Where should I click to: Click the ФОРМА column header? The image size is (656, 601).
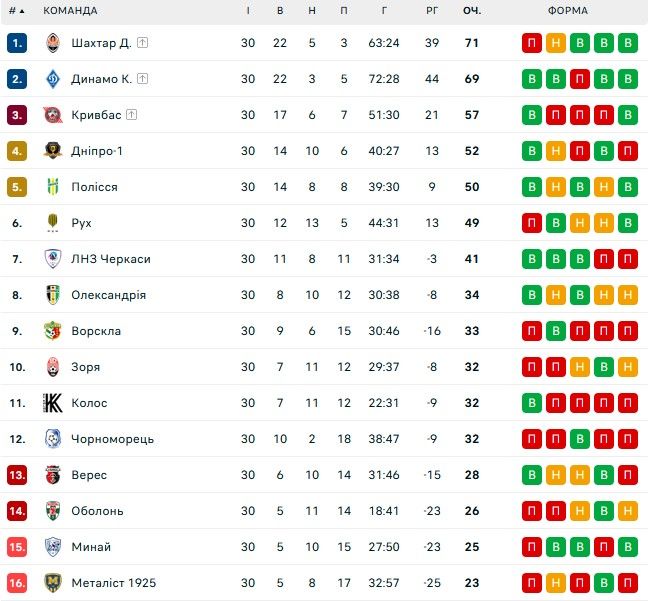[x=568, y=10]
